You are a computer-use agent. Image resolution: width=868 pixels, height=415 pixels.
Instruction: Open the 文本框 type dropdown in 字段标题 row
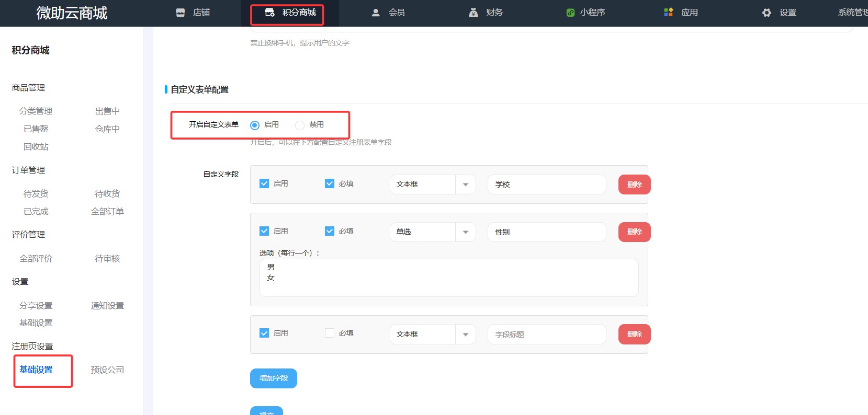pos(433,335)
